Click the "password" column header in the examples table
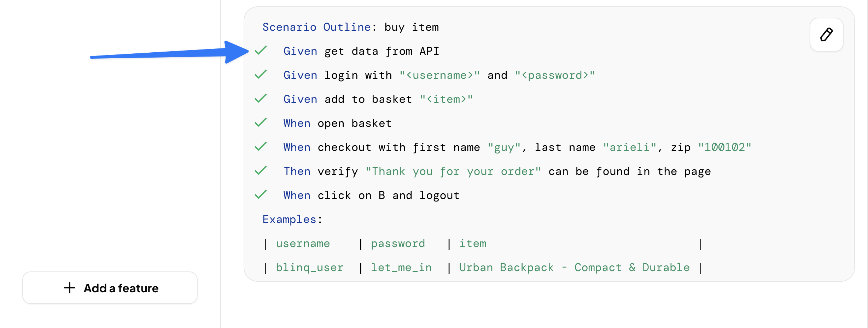 [x=398, y=244]
